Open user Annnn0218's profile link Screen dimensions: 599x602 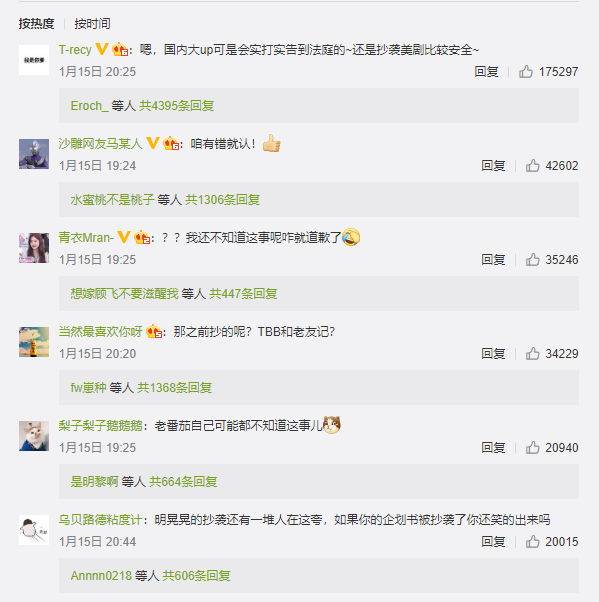(x=101, y=576)
